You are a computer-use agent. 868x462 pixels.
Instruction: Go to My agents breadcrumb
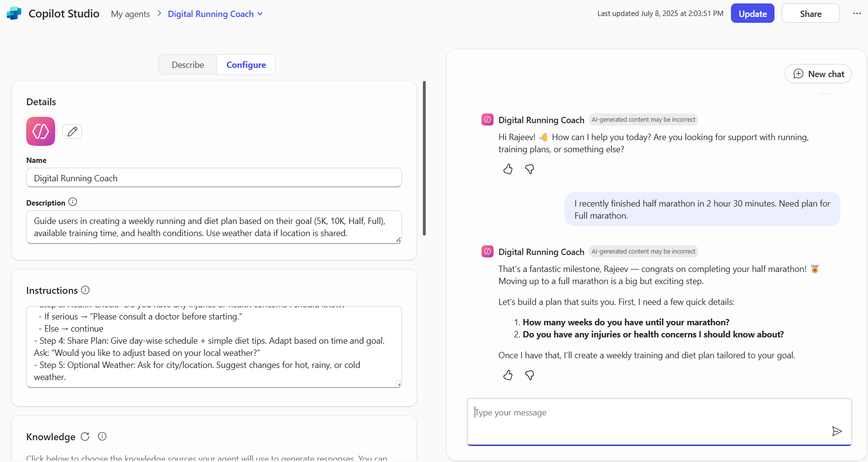coord(130,14)
